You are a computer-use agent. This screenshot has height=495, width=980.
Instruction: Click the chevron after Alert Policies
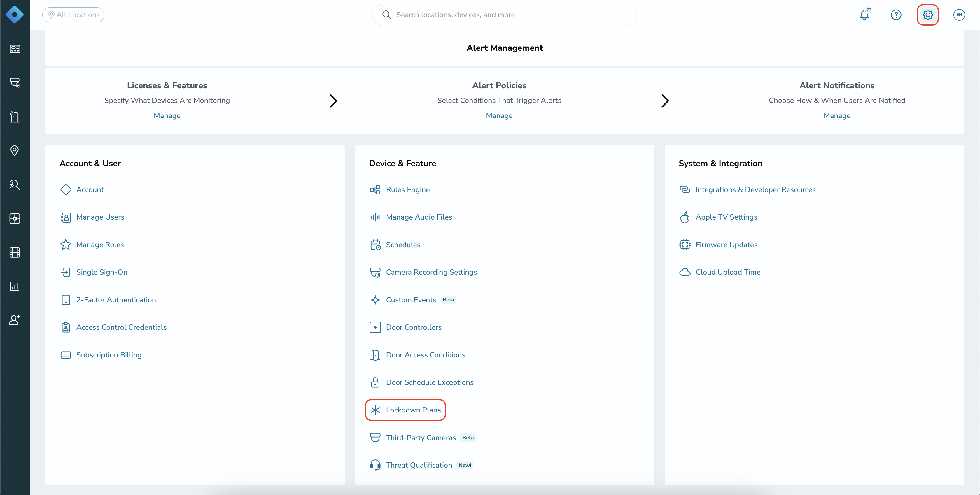665,101
